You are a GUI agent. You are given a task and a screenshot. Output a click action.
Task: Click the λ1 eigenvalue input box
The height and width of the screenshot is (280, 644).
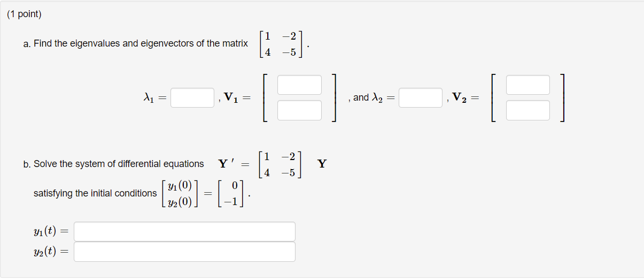pos(192,97)
